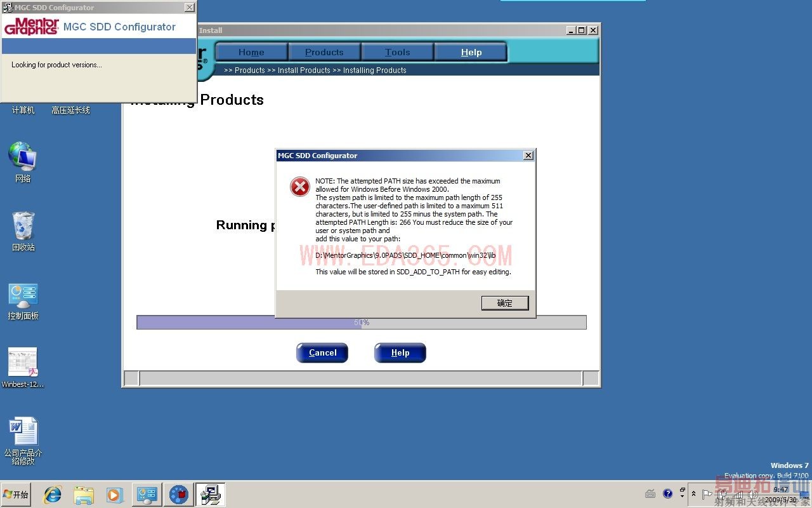Open the Home tab in the installer
Viewport: 812px width, 508px height.
[x=252, y=52]
